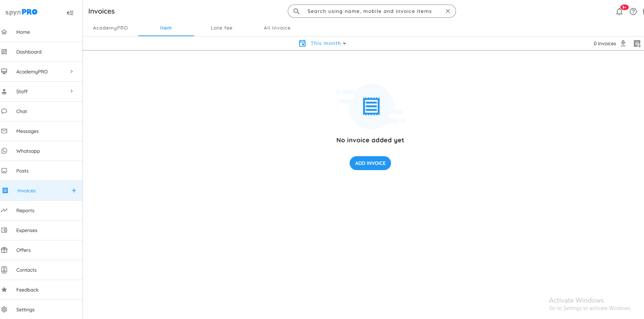Click the calendar icon near This month
The width and height of the screenshot is (644, 319).
coord(302,43)
